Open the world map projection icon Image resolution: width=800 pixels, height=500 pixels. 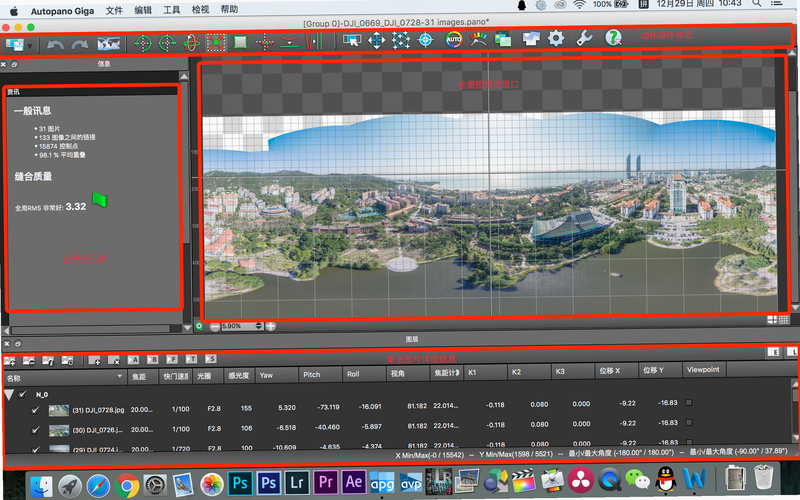[109, 43]
